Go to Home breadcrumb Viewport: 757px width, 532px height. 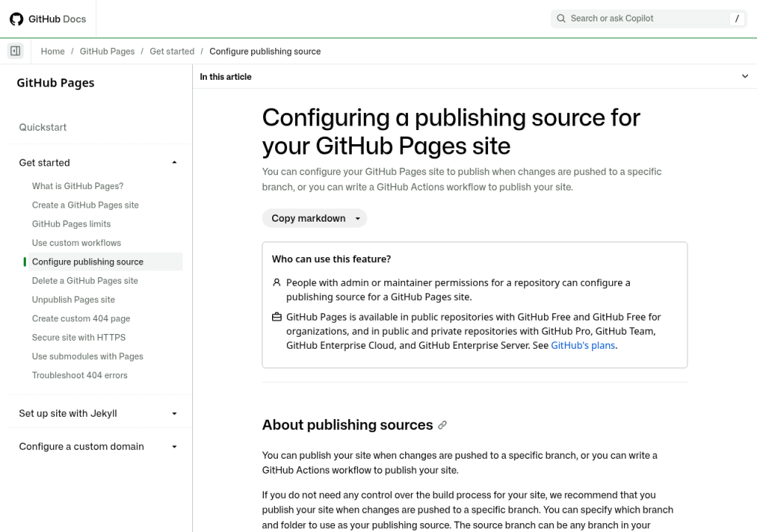[x=52, y=51]
